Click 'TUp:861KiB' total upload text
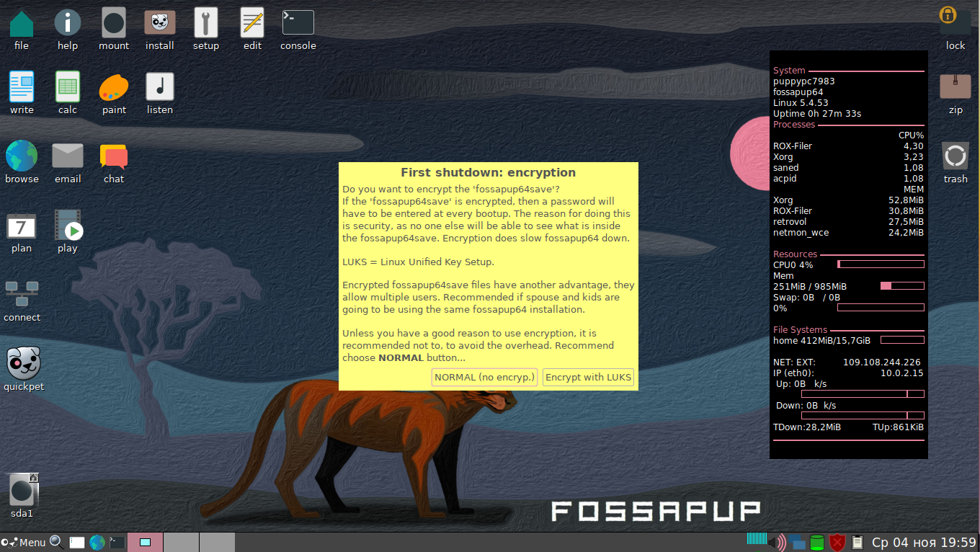The width and height of the screenshot is (980, 552). click(x=898, y=427)
